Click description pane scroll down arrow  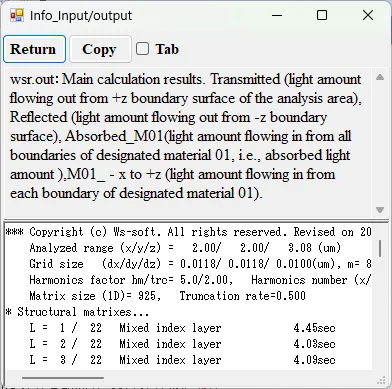click(x=380, y=210)
